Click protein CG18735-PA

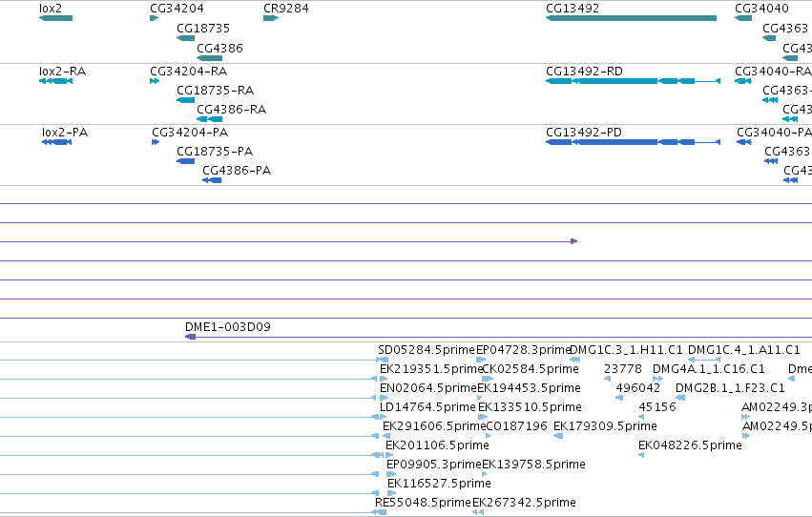185,161
